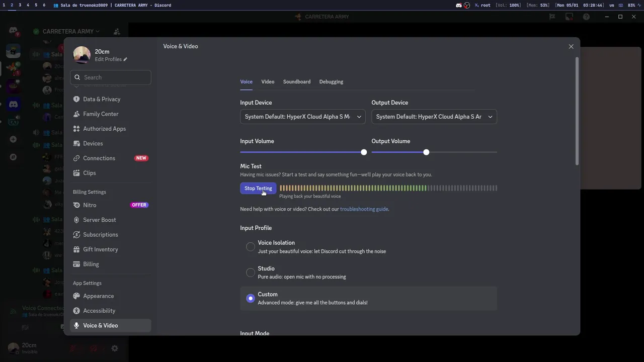Click the Discord help question mark icon

tap(586, 17)
